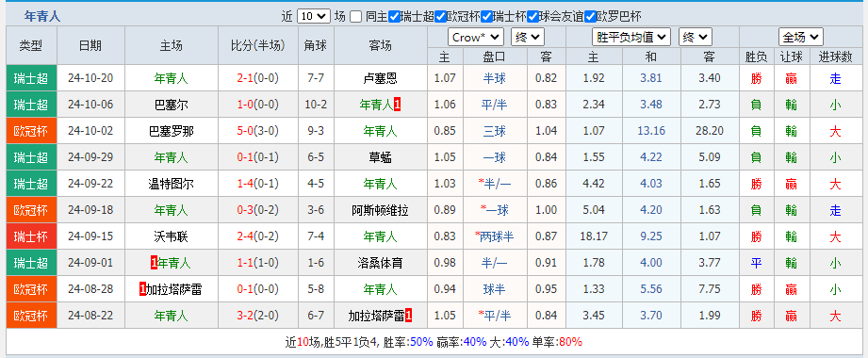The image size is (868, 358).
Task: Click the 0-3(0-2) score
Action: tap(258, 210)
